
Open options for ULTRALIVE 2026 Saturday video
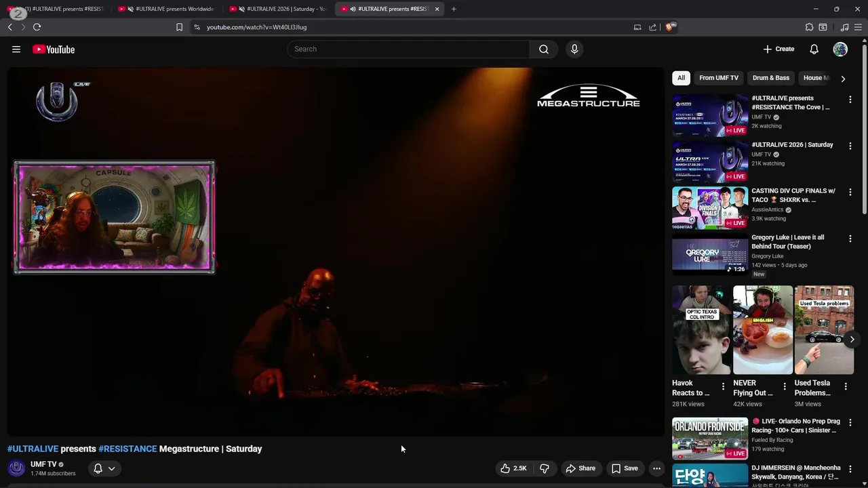pos(850,146)
